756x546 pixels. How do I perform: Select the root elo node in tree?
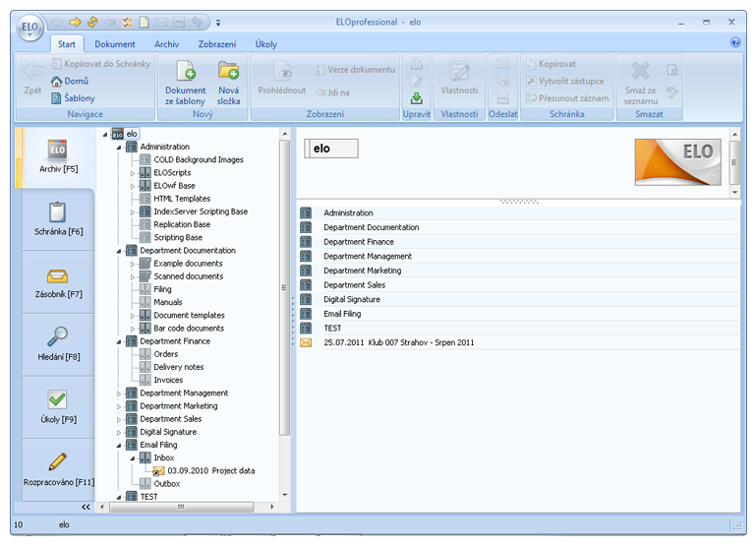(132, 134)
